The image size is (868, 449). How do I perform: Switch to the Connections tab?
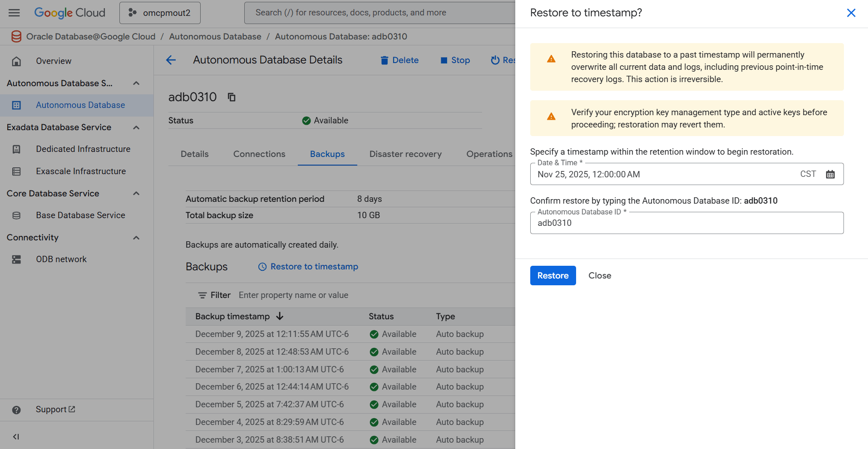(x=259, y=154)
